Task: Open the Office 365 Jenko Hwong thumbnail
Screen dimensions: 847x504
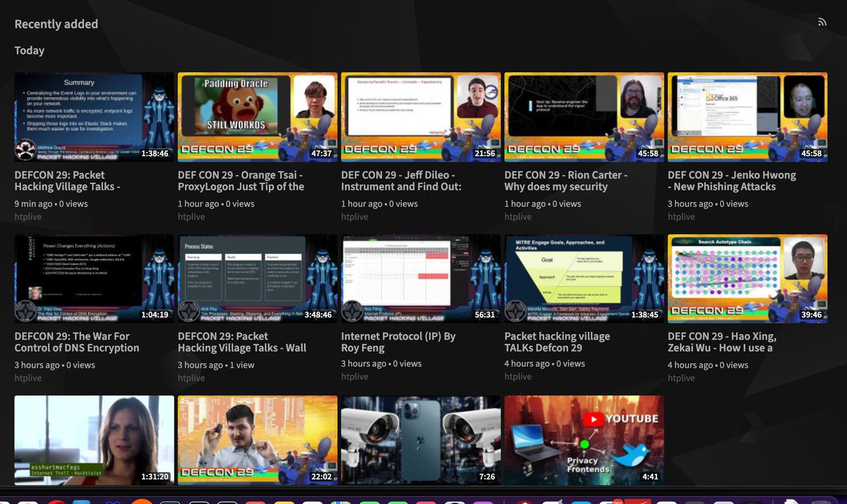Action: point(747,117)
